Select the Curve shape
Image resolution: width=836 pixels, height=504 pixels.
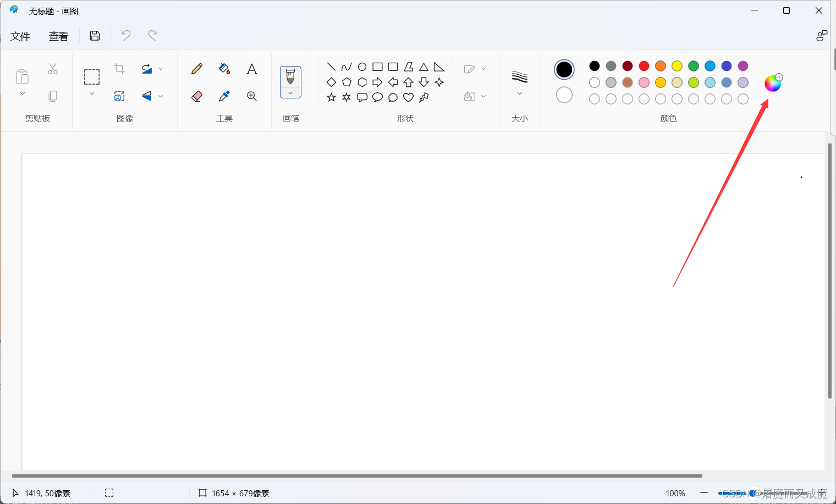coord(346,67)
